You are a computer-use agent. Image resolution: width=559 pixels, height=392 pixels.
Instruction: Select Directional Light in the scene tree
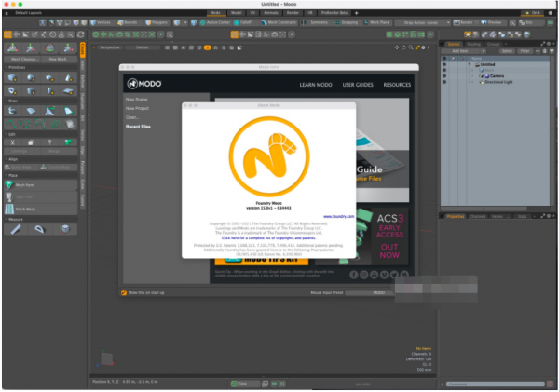pyautogui.click(x=498, y=82)
